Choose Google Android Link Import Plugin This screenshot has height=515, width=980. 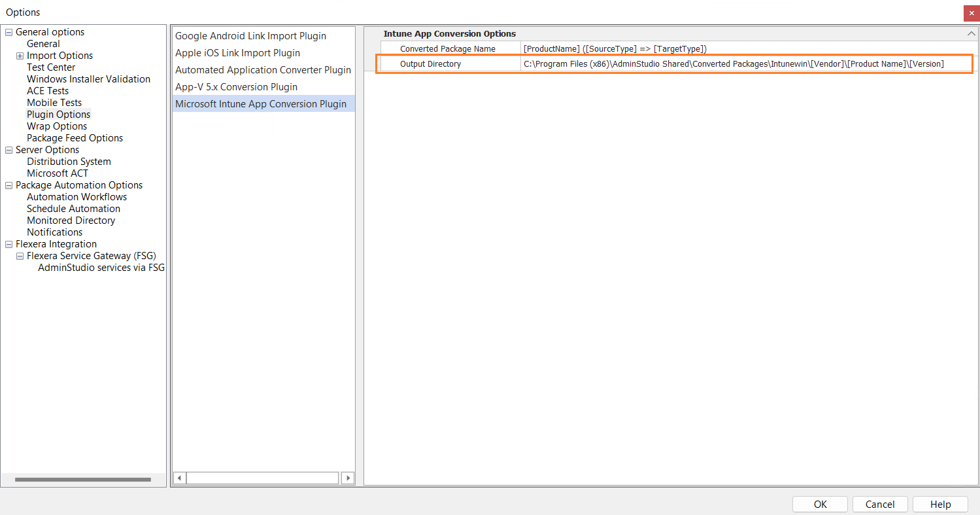pos(250,36)
